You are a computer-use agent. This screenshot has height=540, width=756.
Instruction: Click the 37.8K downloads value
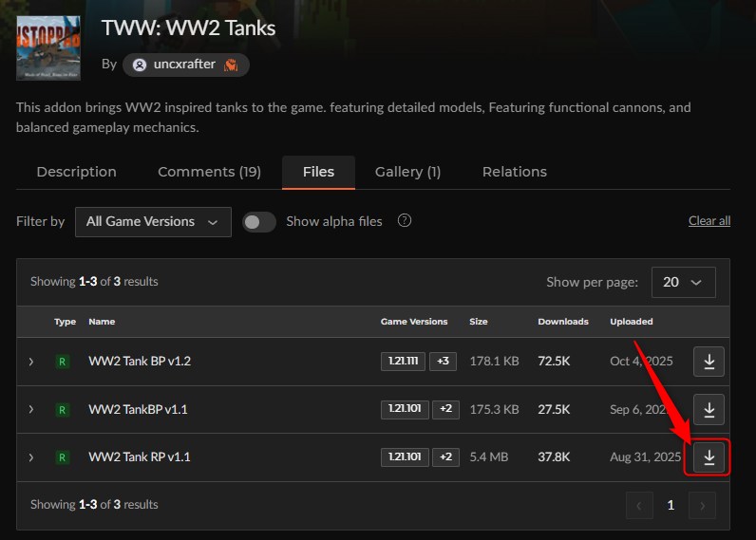coord(554,457)
